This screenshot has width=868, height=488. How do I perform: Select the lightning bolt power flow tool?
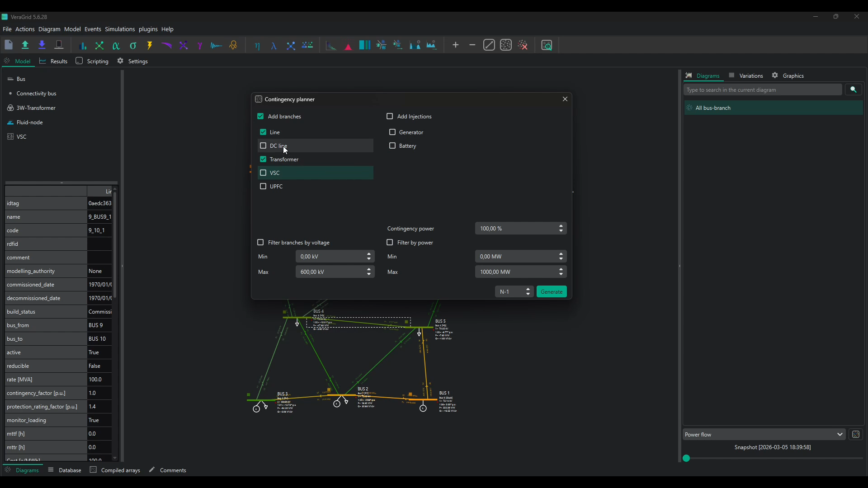[150, 45]
